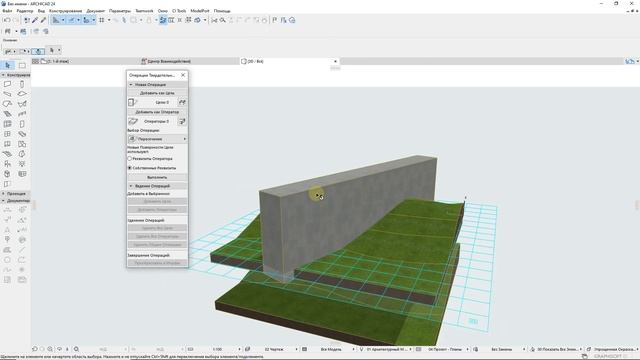Open the Выбор Операции dropdown
This screenshot has width=640, height=360.
click(x=158, y=139)
